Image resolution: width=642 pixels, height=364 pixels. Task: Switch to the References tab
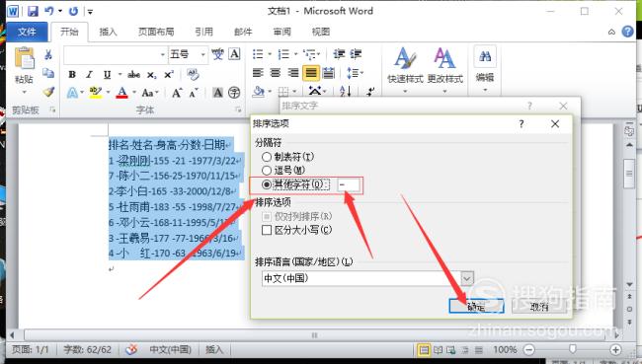(203, 32)
